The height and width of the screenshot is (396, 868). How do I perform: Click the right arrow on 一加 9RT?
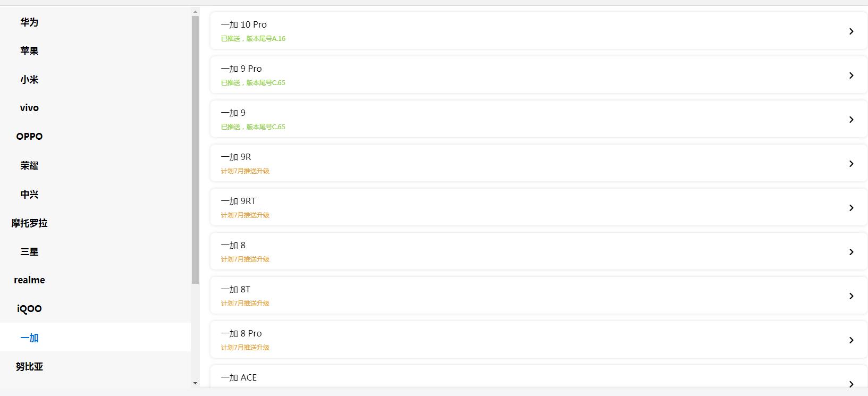tap(851, 208)
